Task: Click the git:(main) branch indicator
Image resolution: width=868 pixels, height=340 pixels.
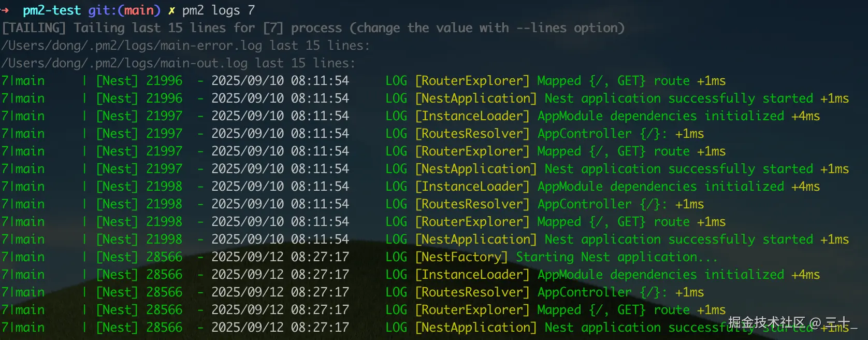Action: point(124,10)
